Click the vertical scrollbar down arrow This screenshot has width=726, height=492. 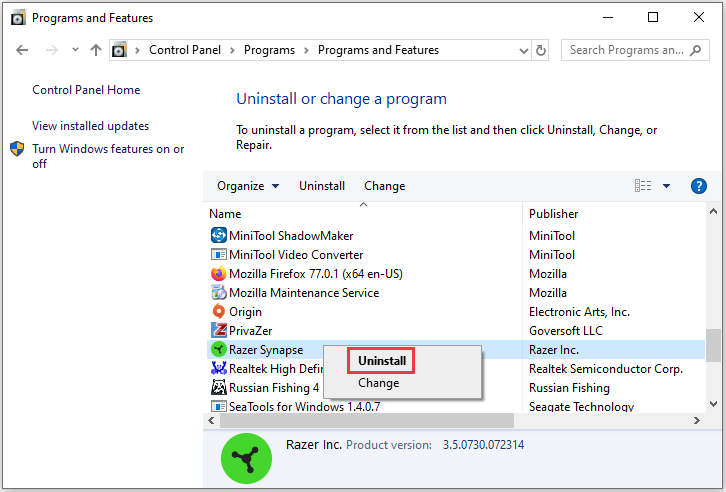(x=713, y=404)
